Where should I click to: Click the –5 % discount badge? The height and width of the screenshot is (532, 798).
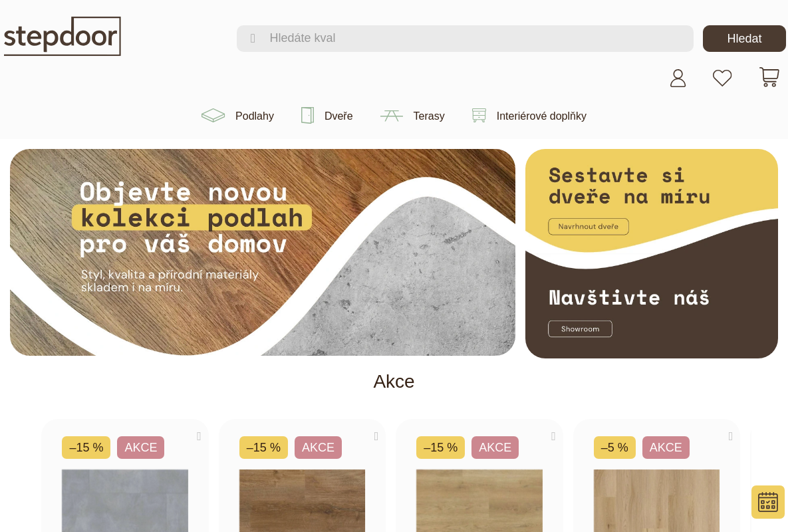coord(614,448)
